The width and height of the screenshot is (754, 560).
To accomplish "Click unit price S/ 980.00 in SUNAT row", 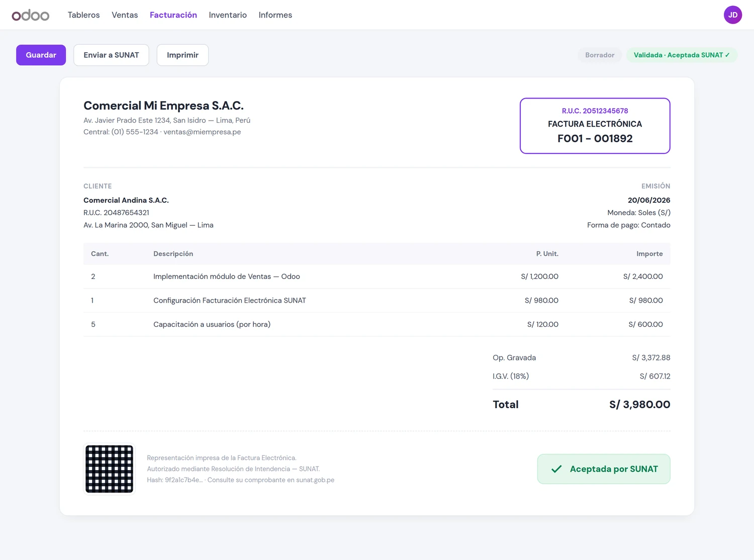I will [541, 301].
